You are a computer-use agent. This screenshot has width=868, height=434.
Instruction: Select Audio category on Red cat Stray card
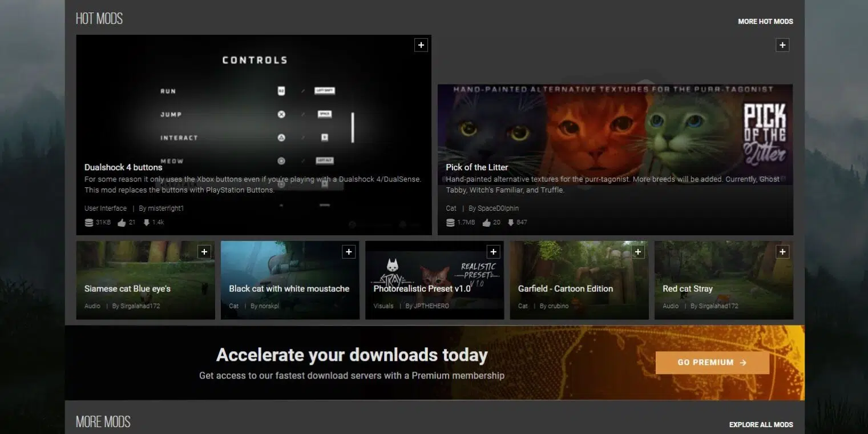tap(671, 306)
